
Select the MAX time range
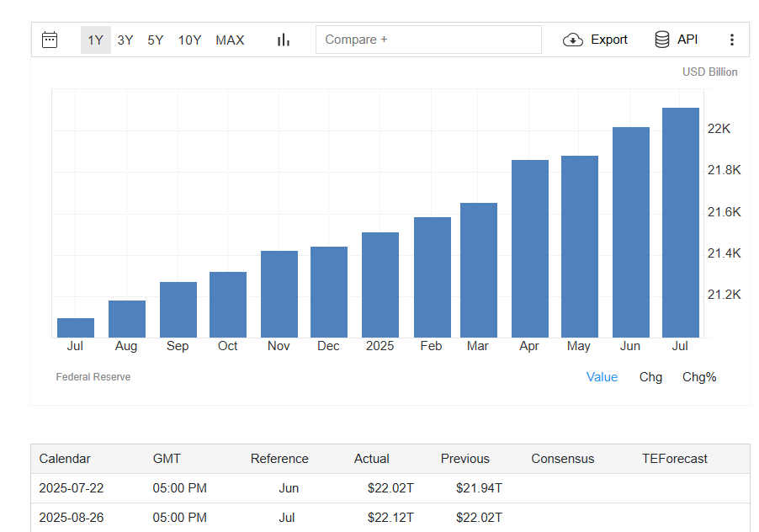230,40
